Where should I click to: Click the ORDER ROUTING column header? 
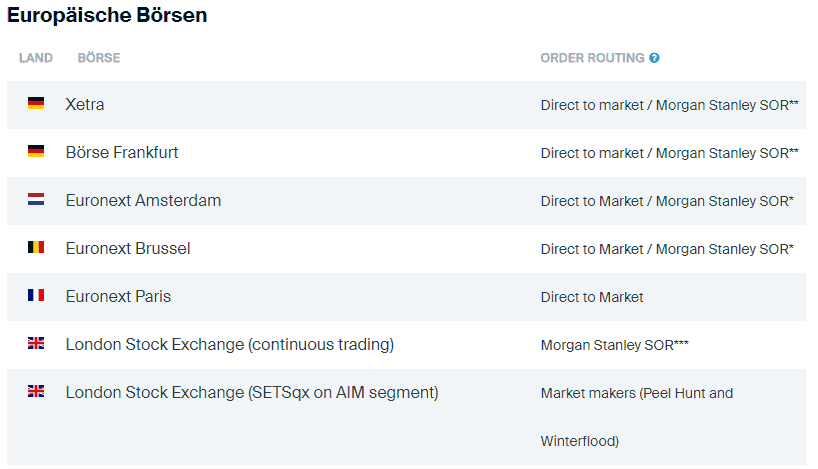pyautogui.click(x=592, y=58)
